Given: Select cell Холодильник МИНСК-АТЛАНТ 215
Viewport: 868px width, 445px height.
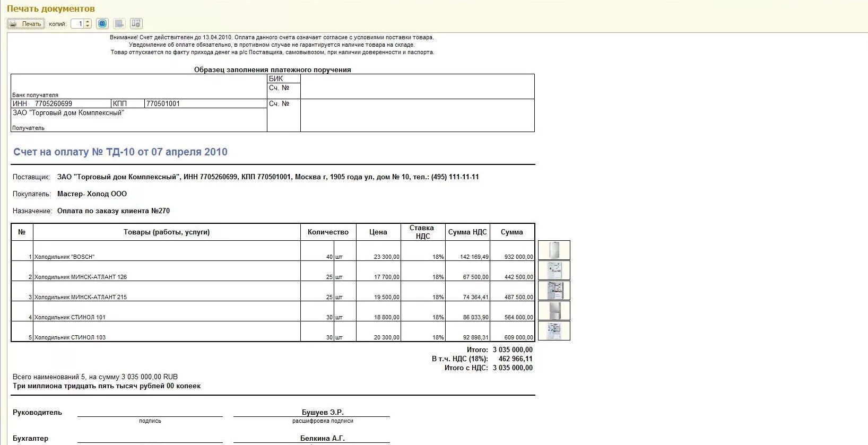Looking at the screenshot, I should (x=167, y=291).
